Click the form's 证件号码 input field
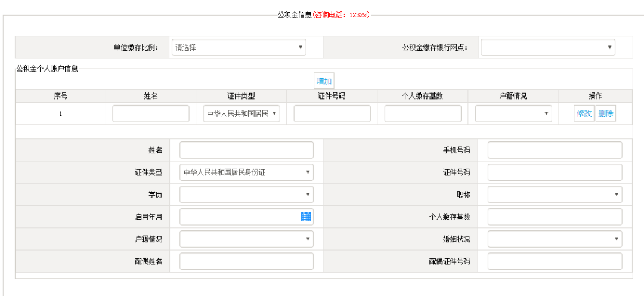This screenshot has height=296, width=644. [x=555, y=172]
